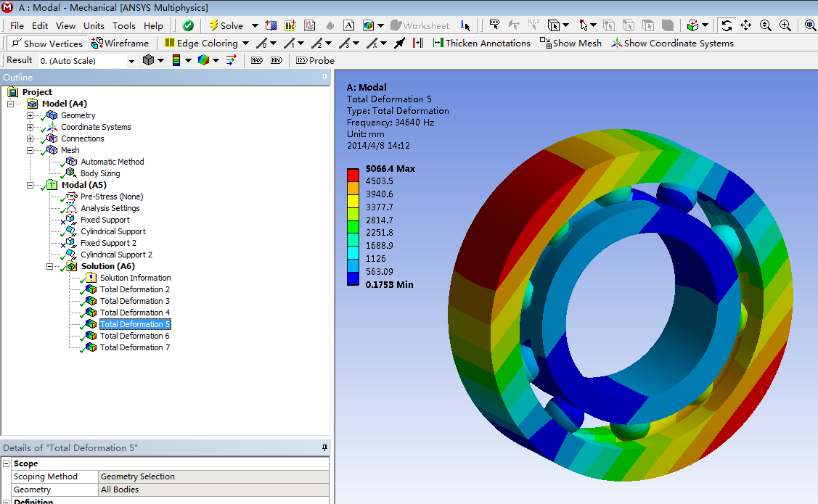Viewport: 818px width, 504px height.
Task: Click the Show Coordinate Systems icon
Action: coord(617,44)
